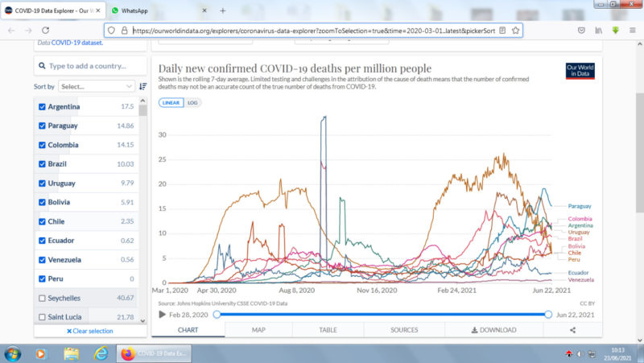The image size is (644, 363).
Task: Uncheck the Argentina checkbox
Action: click(42, 106)
